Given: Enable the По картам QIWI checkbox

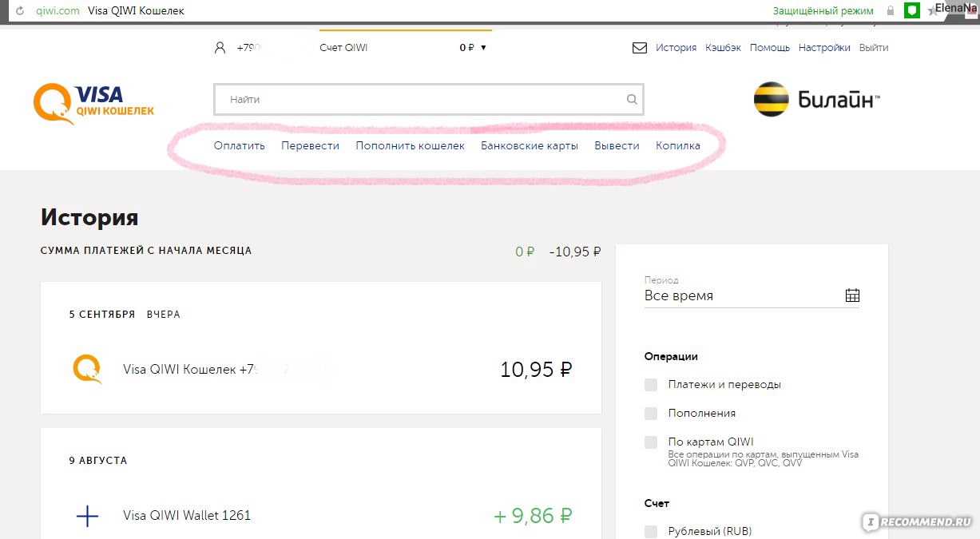Looking at the screenshot, I should click(x=651, y=442).
